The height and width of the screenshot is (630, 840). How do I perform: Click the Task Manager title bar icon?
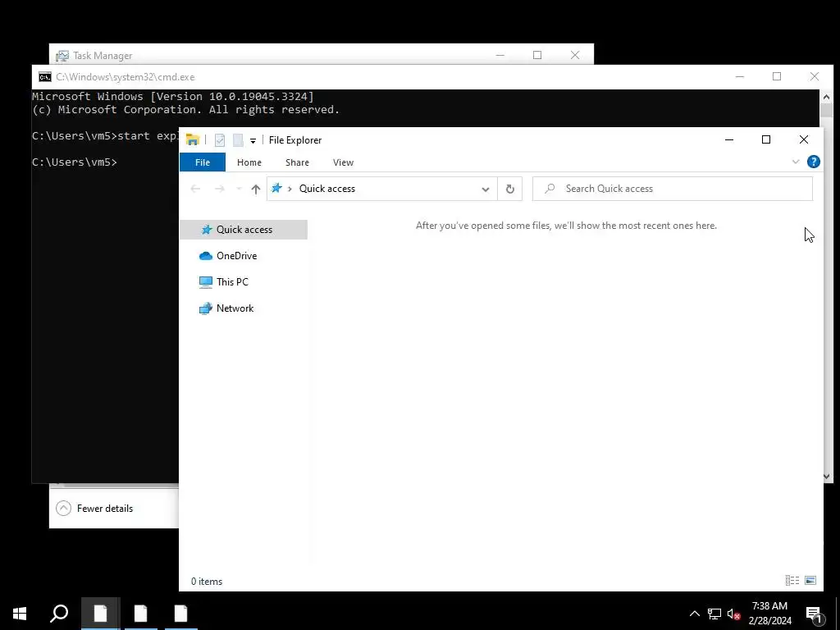click(62, 56)
